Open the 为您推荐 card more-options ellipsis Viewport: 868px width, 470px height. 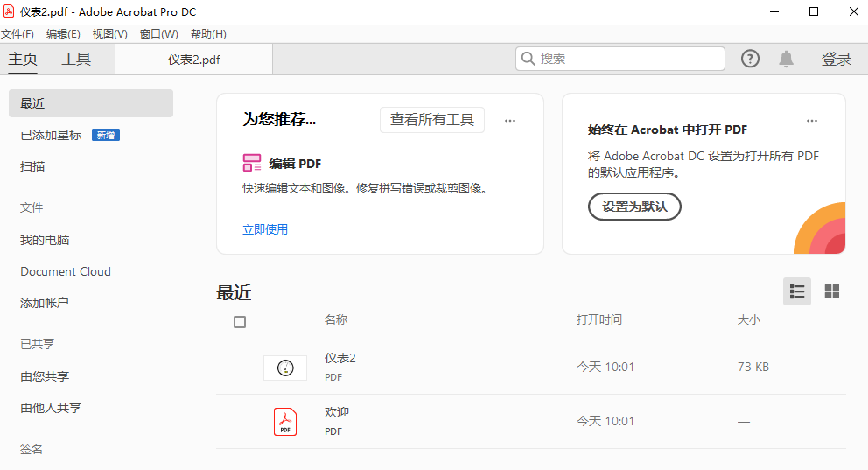point(510,120)
